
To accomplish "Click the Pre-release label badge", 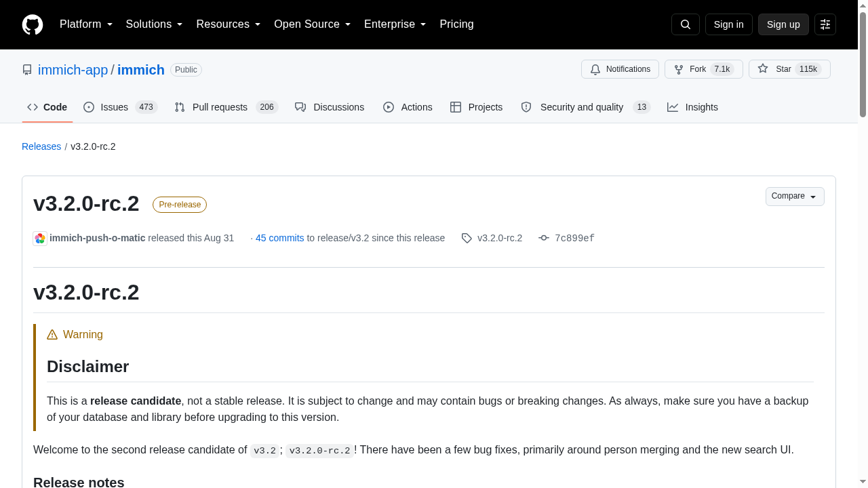I will 180,205.
